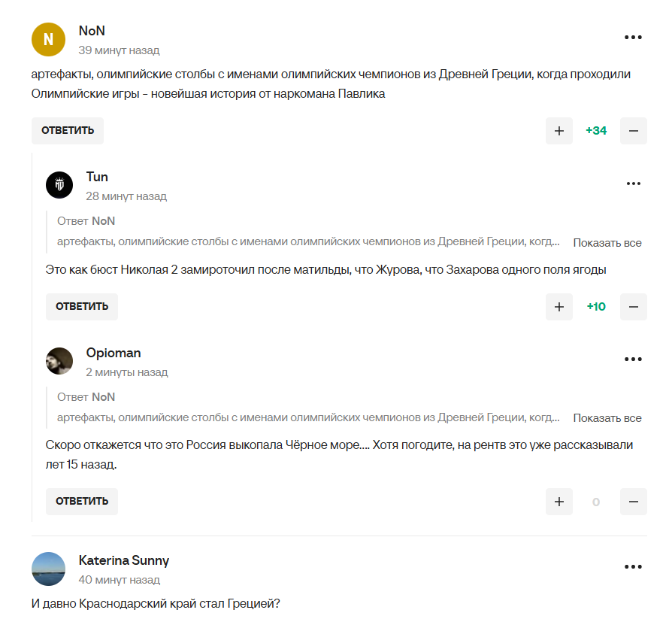Reply to Tun with the ОТВЕТИТЬ button
The width and height of the screenshot is (672, 622).
(81, 306)
